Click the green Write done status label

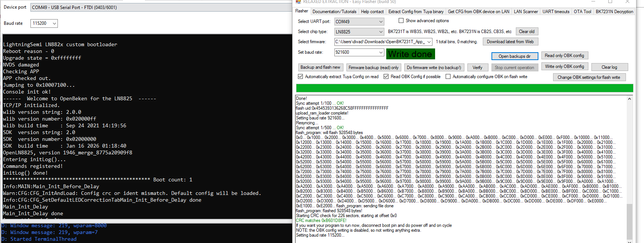[x=410, y=54]
